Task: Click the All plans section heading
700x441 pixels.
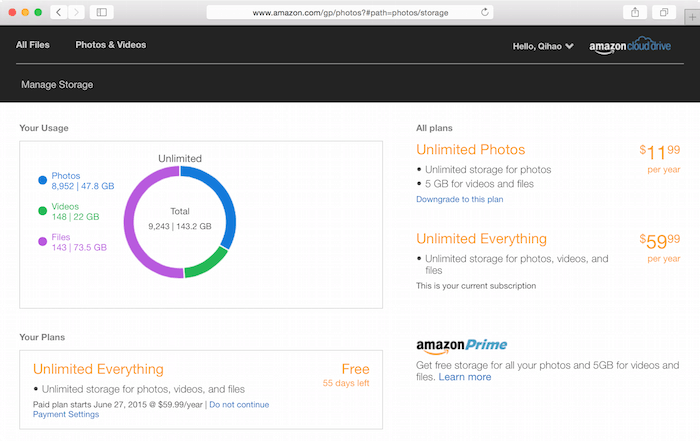Action: click(434, 128)
